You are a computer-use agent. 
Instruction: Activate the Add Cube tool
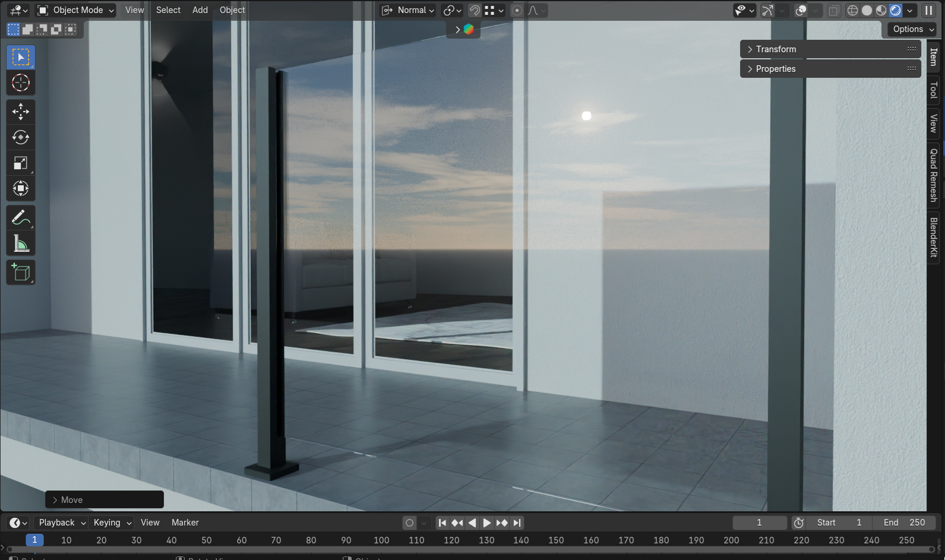21,273
